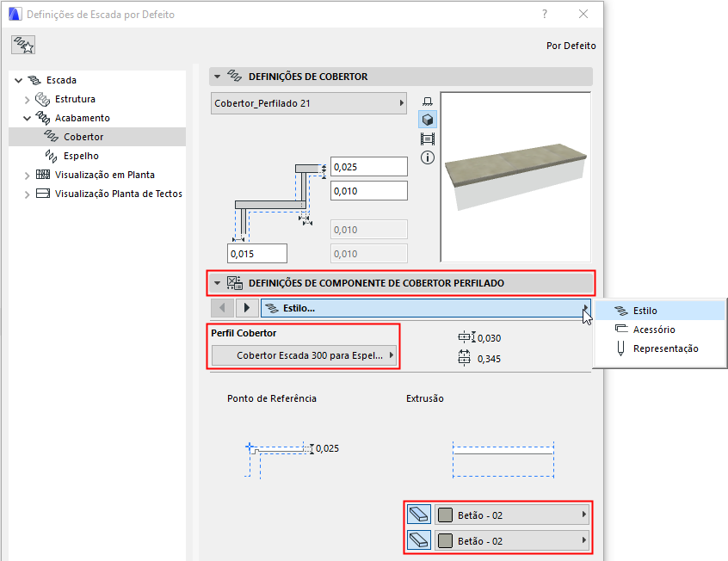Viewport: 728px width, 561px height.
Task: Show the object info icon
Action: [428, 158]
